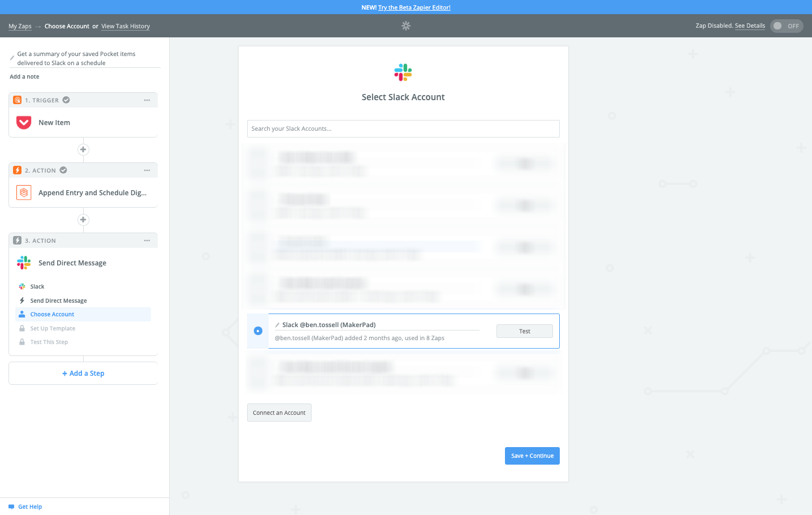Click the Digest icon in step 2
The width and height of the screenshot is (812, 515).
pyautogui.click(x=24, y=192)
